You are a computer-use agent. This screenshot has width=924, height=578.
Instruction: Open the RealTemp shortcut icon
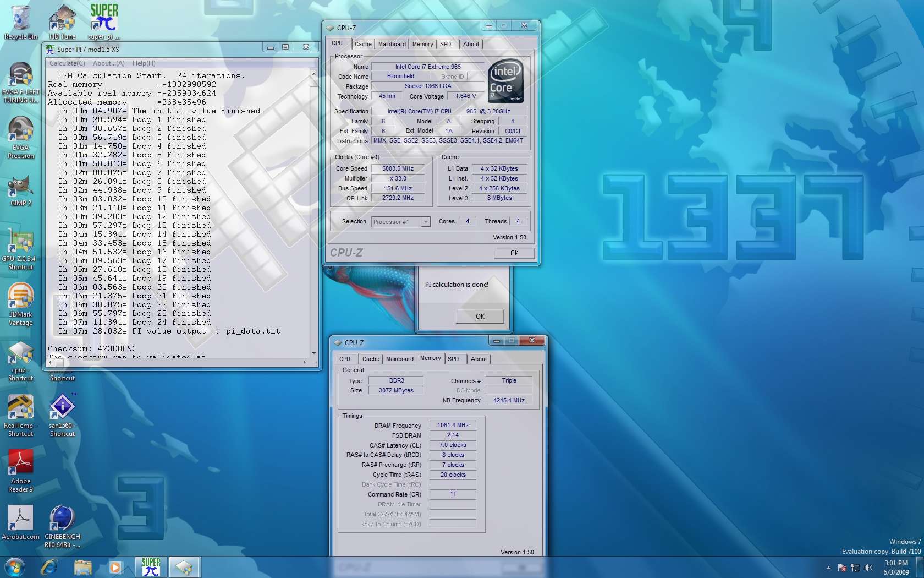pos(20,416)
